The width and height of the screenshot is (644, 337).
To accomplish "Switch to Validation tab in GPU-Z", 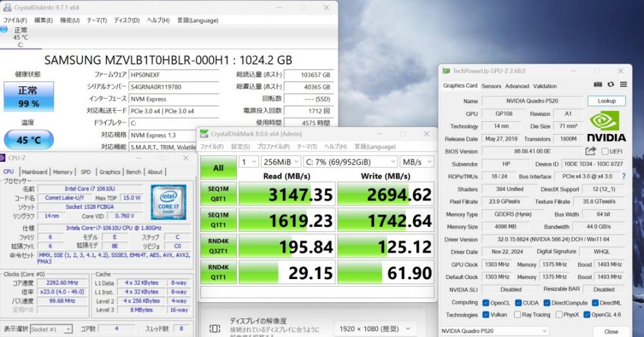I will pyautogui.click(x=545, y=86).
